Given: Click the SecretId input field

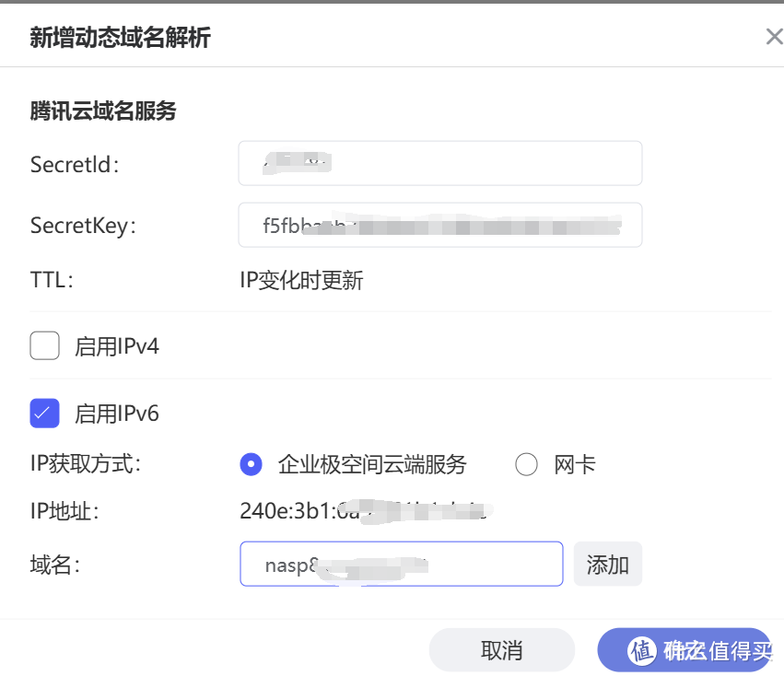Looking at the screenshot, I should pos(439,163).
